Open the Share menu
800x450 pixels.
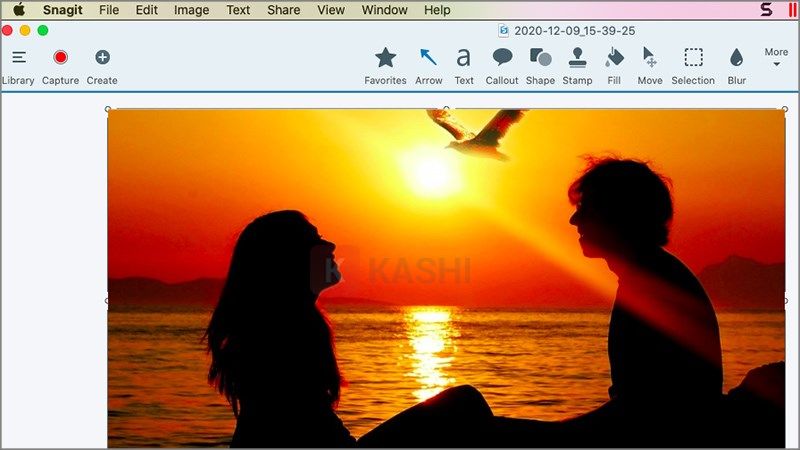284,10
